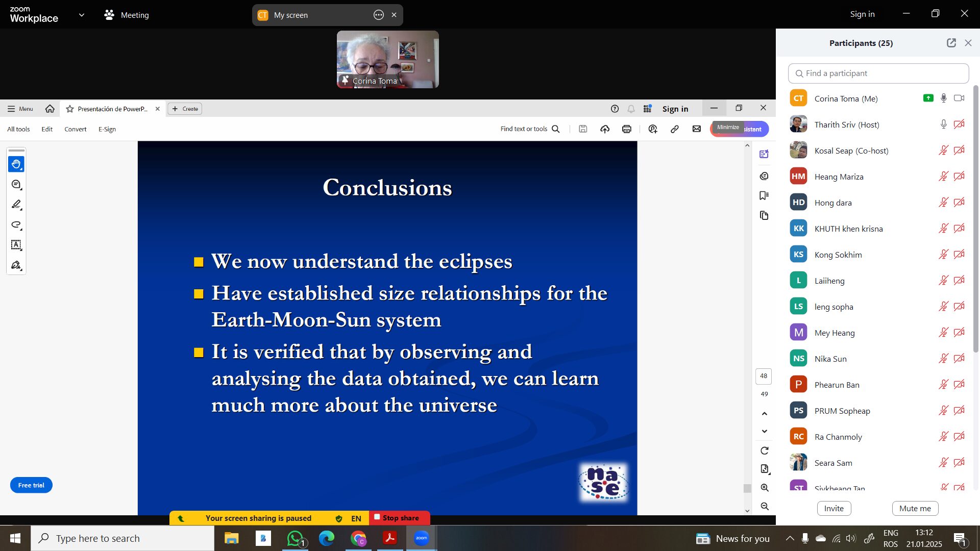Open the page thumbnails panel icon

click(x=764, y=215)
